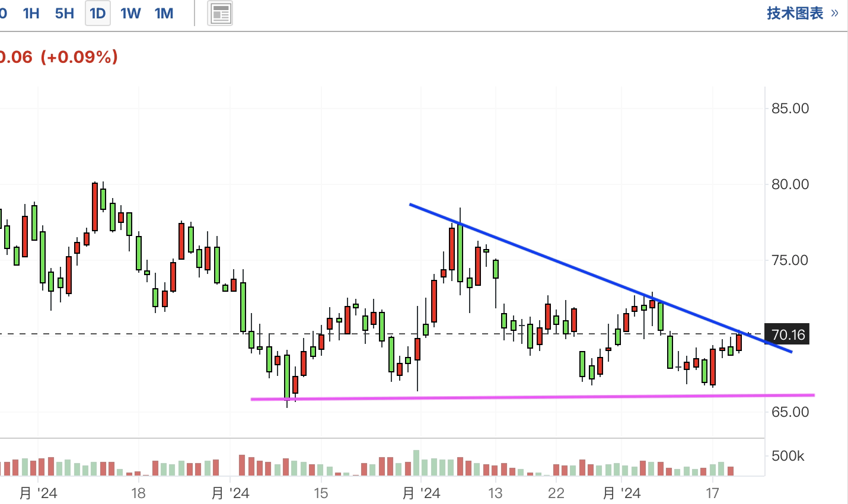Click the (+0.09%) change percentage text

(x=79, y=57)
